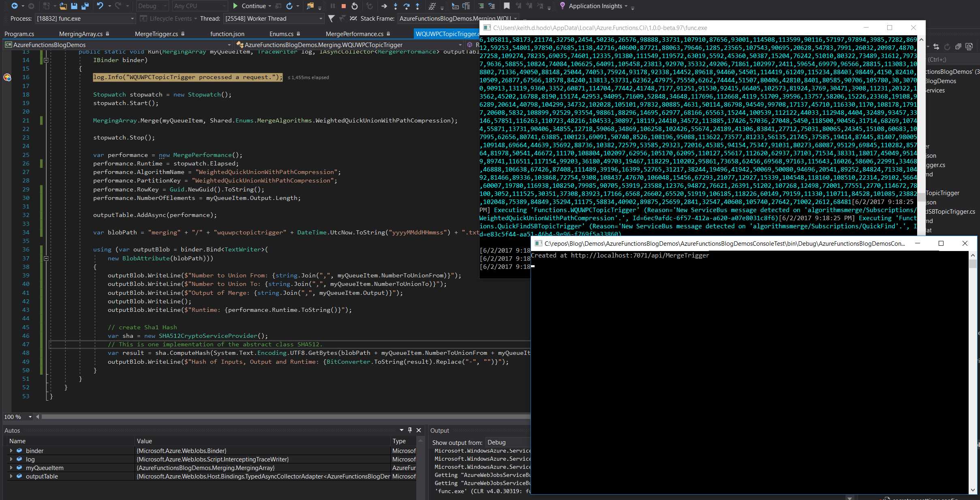Screen dimensions: 980x500
Task: Click the Save All toolbar icon
Action: 84,6
